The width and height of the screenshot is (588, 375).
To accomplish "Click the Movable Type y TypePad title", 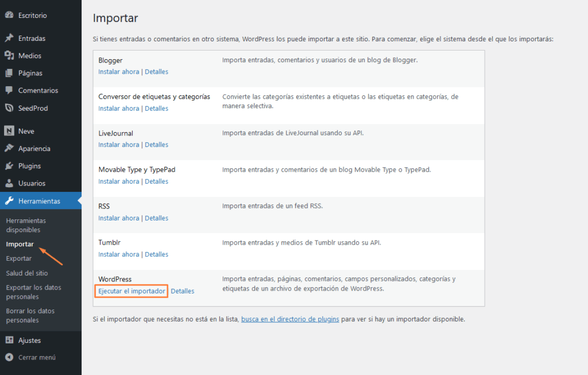I will (137, 169).
